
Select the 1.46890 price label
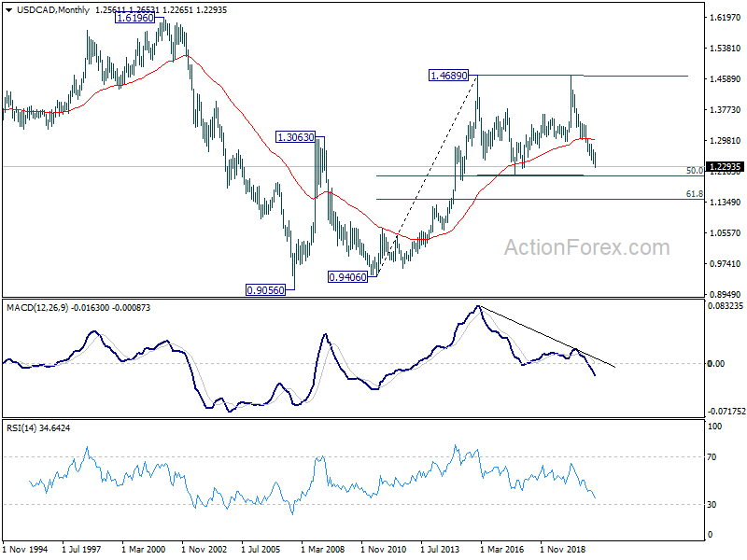click(449, 76)
